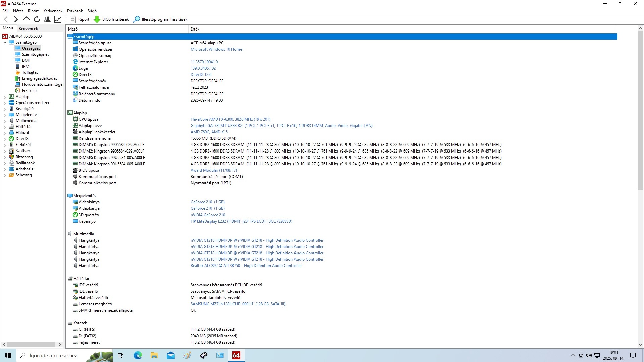644x362 pixels.
Task: Expand the Sebesség tree node
Action: [5, 175]
